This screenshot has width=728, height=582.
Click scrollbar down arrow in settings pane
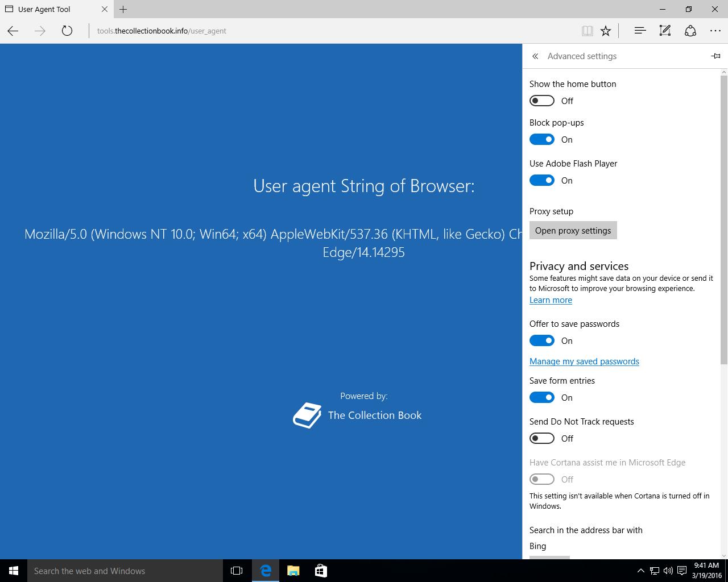(724, 555)
